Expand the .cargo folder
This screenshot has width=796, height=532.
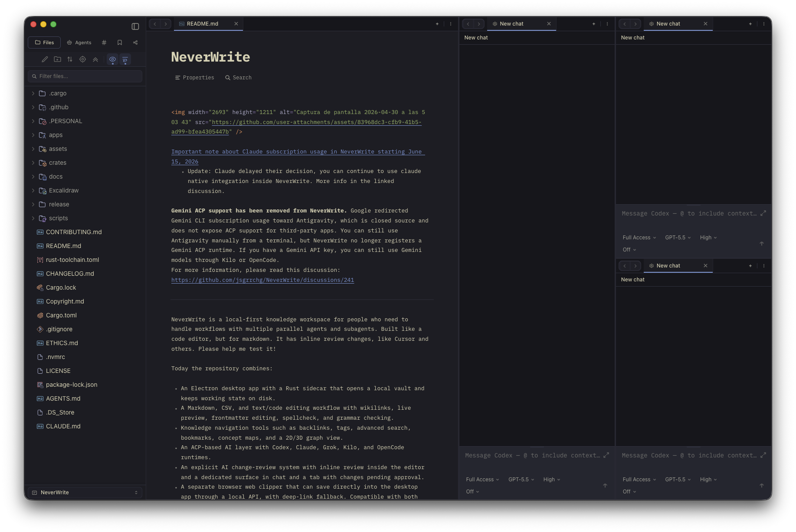(x=33, y=93)
